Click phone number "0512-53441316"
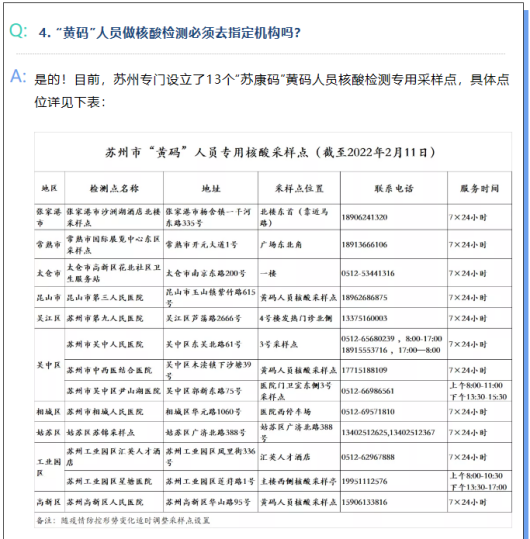The height and width of the screenshot is (539, 530). tap(368, 273)
